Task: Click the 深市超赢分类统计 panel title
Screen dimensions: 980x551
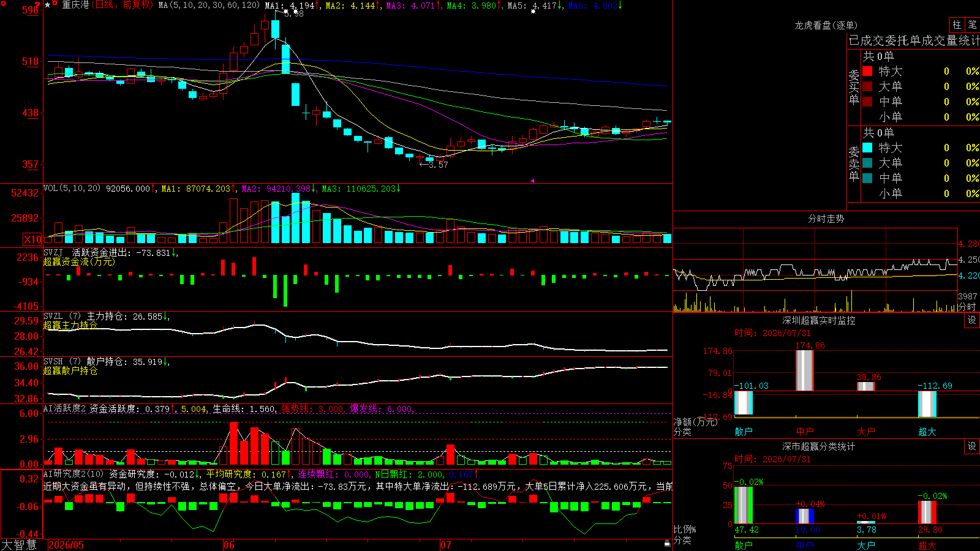Action: click(x=819, y=446)
